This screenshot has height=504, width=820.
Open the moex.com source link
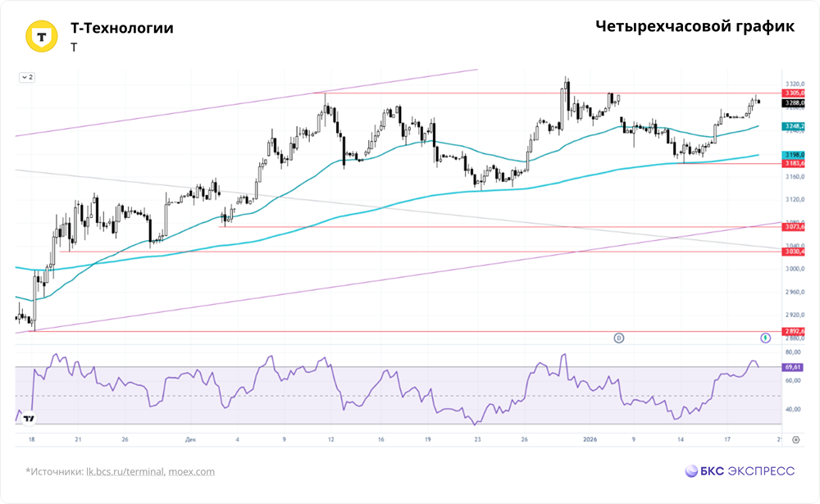point(191,471)
